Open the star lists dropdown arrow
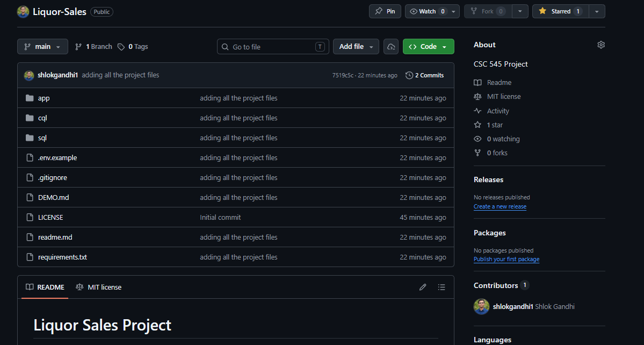 pos(597,11)
